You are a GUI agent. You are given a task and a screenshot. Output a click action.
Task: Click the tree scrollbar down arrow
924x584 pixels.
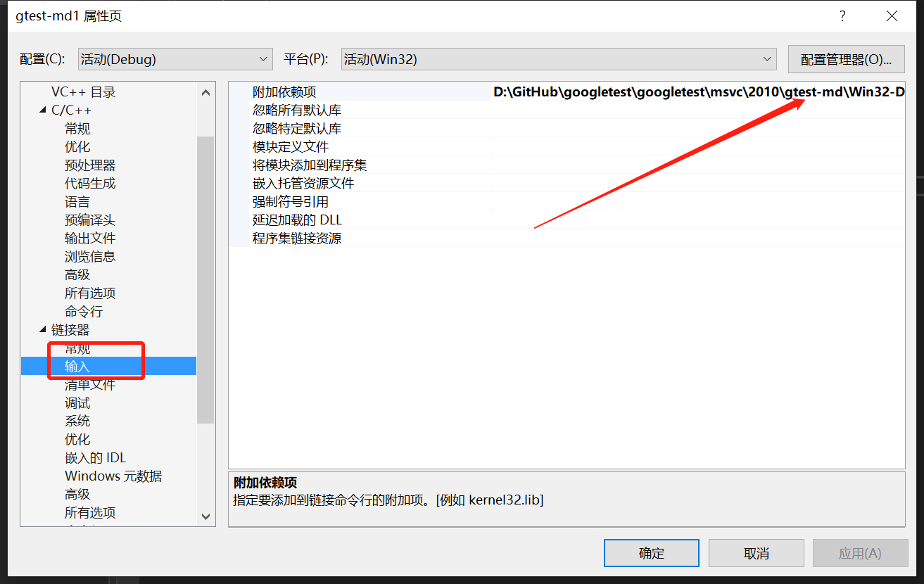point(205,516)
